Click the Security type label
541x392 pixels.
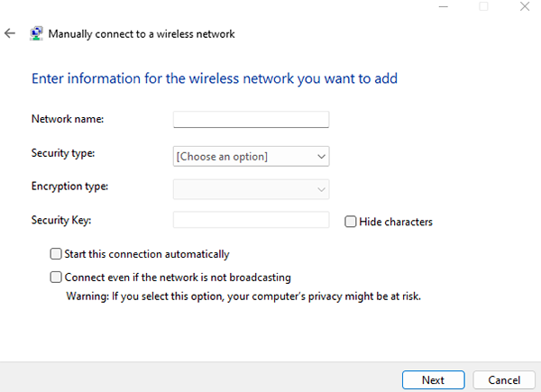(63, 153)
